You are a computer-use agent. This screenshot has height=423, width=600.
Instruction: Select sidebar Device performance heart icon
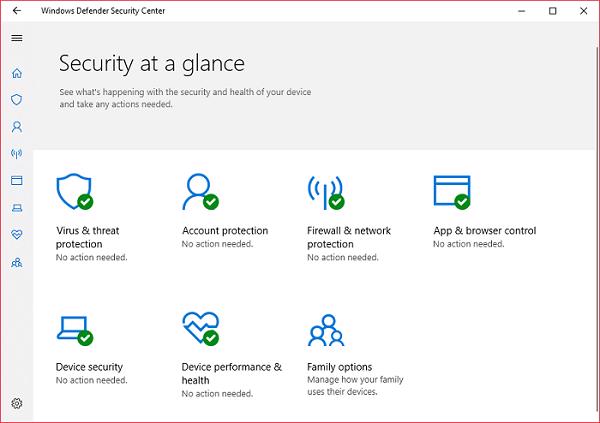point(17,235)
